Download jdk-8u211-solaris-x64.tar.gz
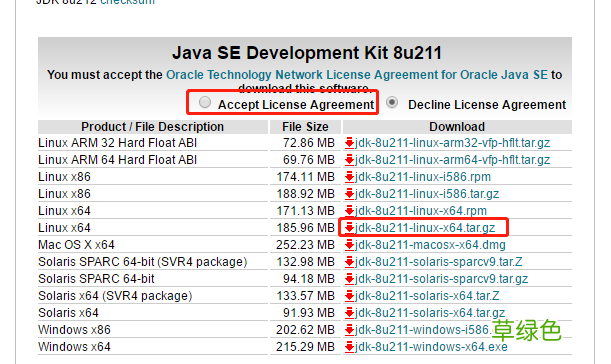The height and width of the screenshot is (364, 611). pyautogui.click(x=429, y=313)
